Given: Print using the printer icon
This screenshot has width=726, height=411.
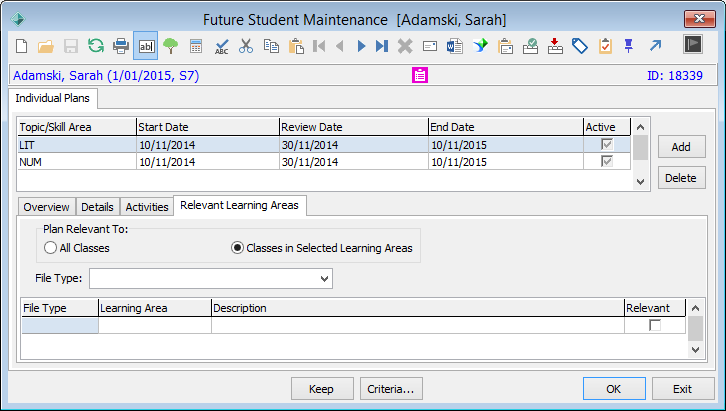Looking at the screenshot, I should pyautogui.click(x=121, y=46).
